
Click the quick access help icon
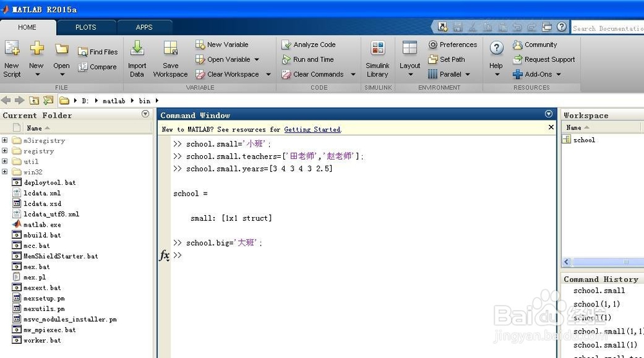[562, 26]
